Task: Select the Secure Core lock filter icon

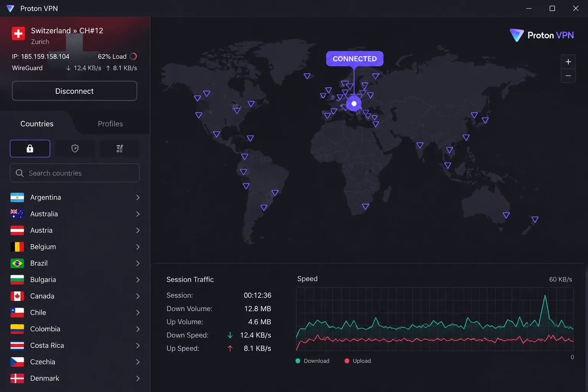Action: [x=30, y=149]
